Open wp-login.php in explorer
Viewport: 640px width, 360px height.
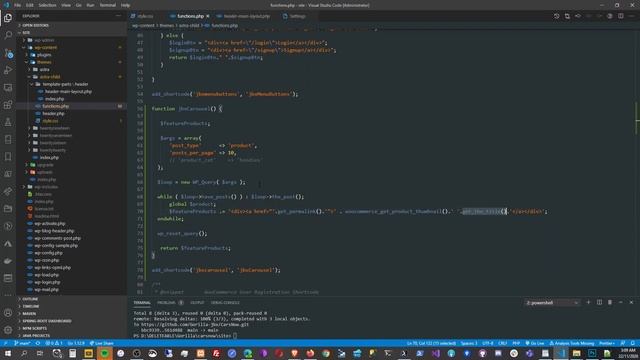47,282
